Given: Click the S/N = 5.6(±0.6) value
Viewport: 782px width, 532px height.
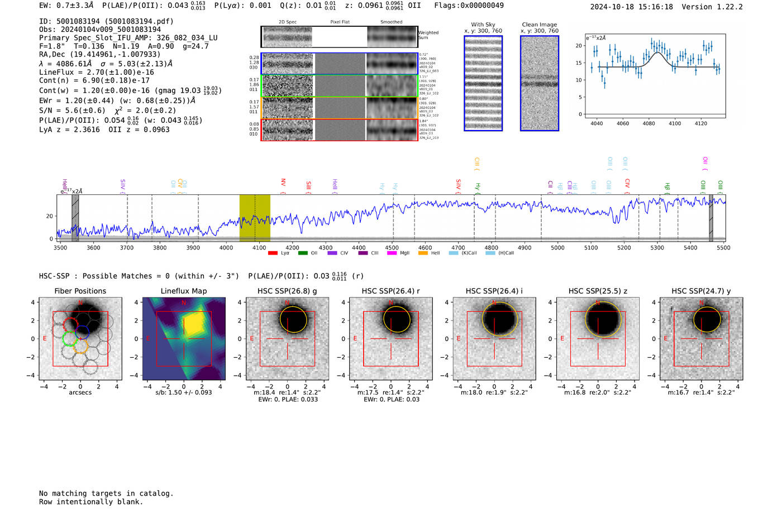Looking at the screenshot, I should click(x=72, y=111).
